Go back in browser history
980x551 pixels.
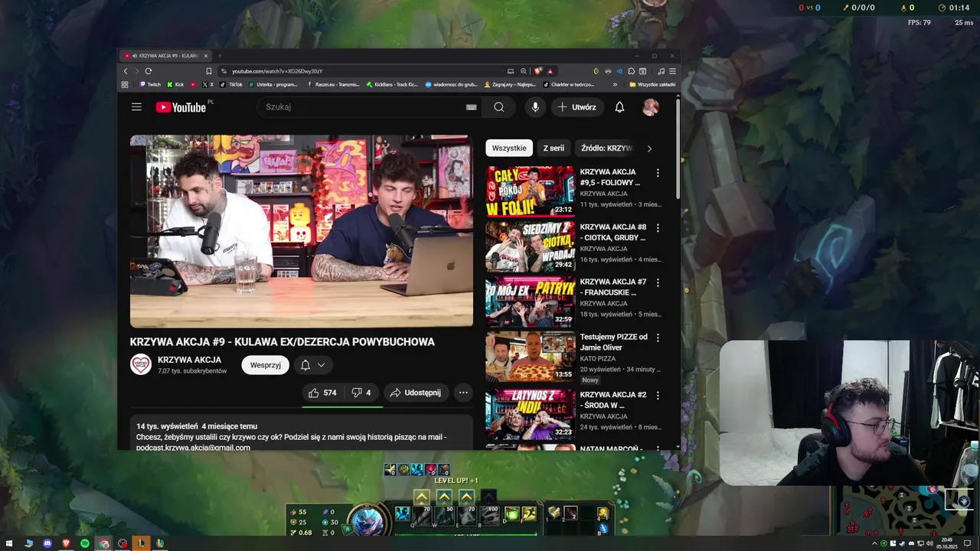[126, 71]
